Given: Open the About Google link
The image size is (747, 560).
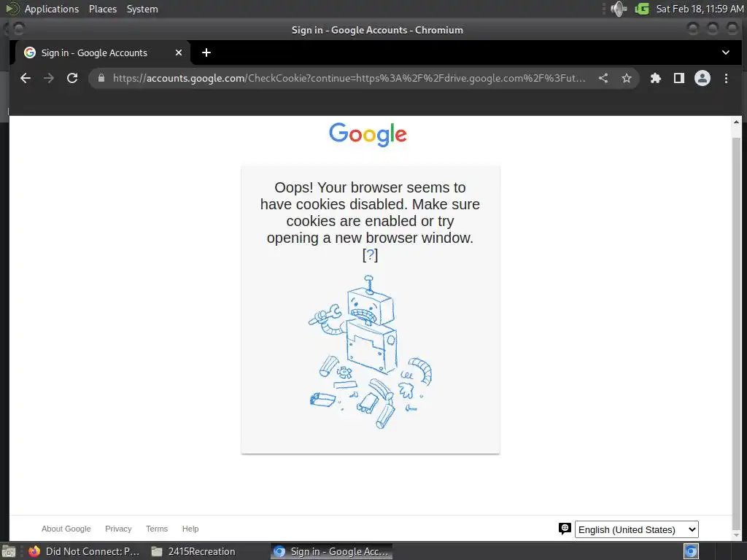Looking at the screenshot, I should [x=66, y=529].
